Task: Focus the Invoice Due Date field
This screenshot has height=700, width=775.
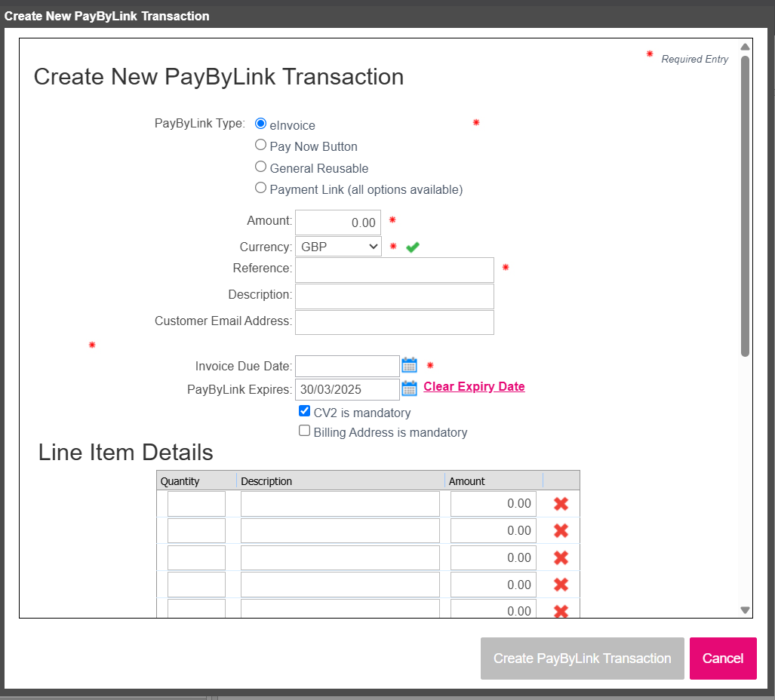Action: pos(347,366)
